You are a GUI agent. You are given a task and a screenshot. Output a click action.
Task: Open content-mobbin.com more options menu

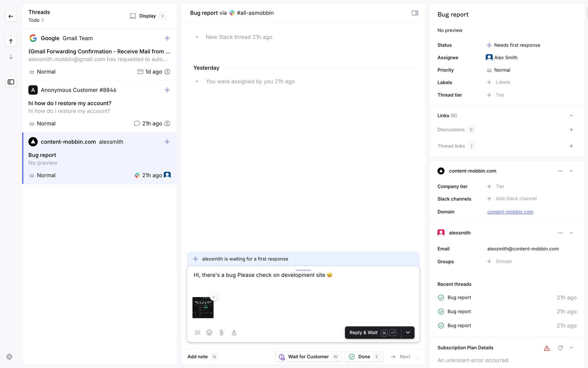click(560, 171)
